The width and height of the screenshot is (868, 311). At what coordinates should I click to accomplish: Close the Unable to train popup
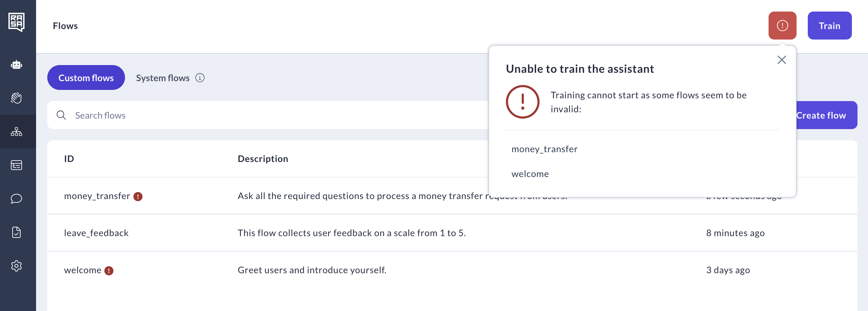coord(782,60)
